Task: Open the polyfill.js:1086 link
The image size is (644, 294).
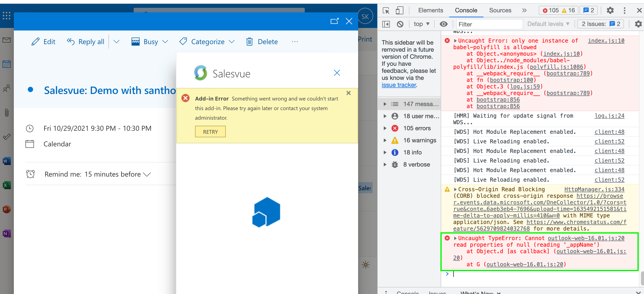Action: (556, 67)
